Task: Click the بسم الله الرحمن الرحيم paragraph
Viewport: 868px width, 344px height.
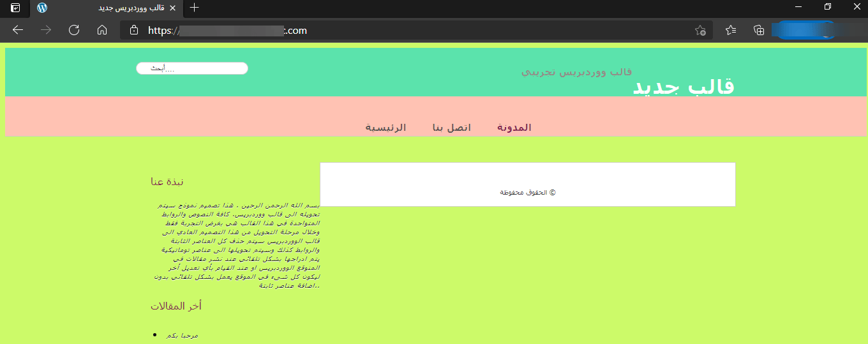Action: tap(237, 246)
